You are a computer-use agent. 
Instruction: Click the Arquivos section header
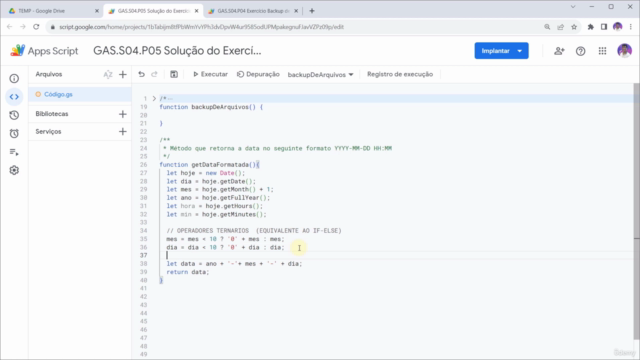point(49,74)
